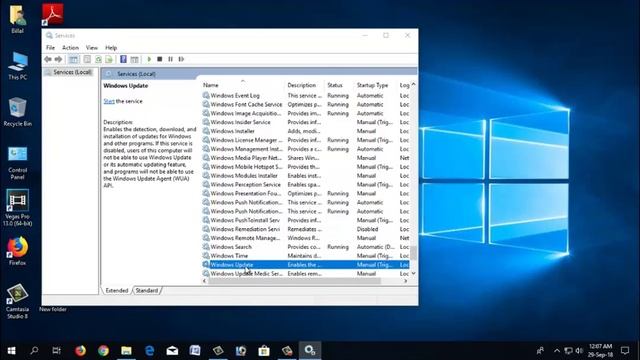Click the volume icon in system tray

coord(579,351)
